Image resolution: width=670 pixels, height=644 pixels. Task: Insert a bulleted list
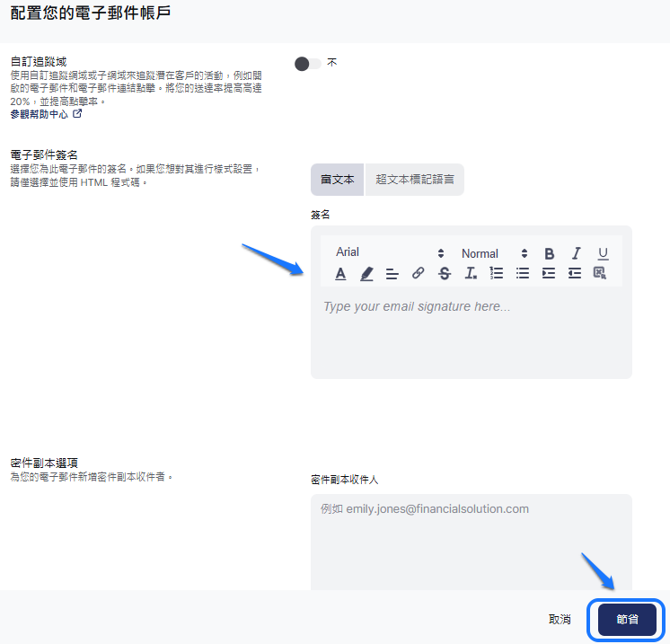tap(522, 274)
